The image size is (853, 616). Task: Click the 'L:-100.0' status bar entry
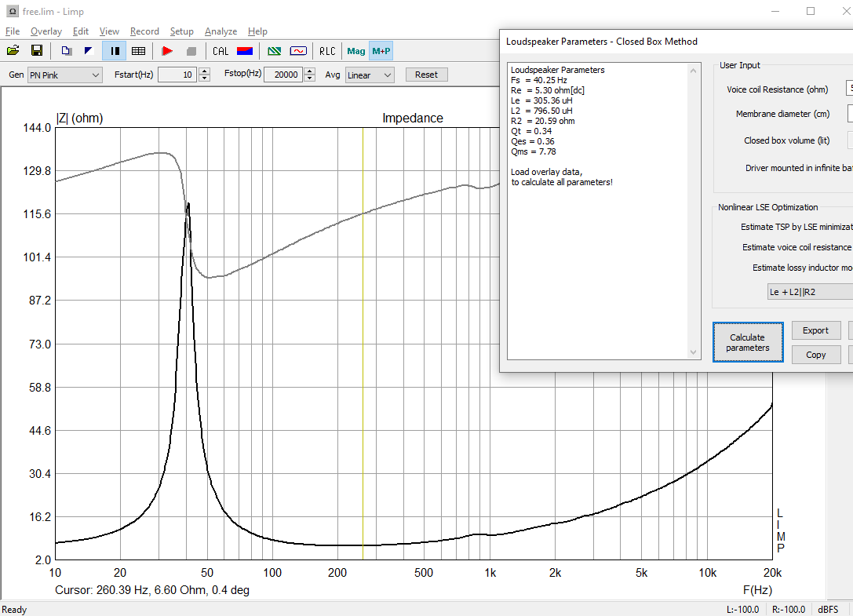click(x=742, y=610)
